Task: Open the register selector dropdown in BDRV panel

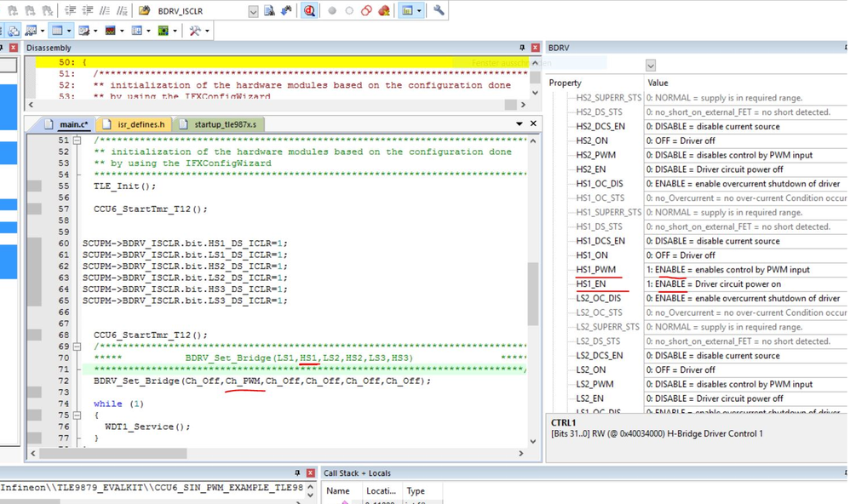Action: 650,65
